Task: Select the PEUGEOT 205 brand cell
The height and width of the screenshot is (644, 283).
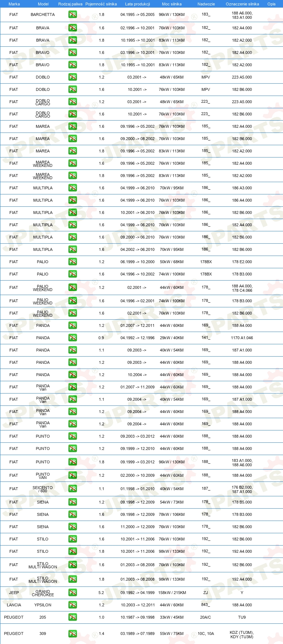Action: tap(14, 617)
